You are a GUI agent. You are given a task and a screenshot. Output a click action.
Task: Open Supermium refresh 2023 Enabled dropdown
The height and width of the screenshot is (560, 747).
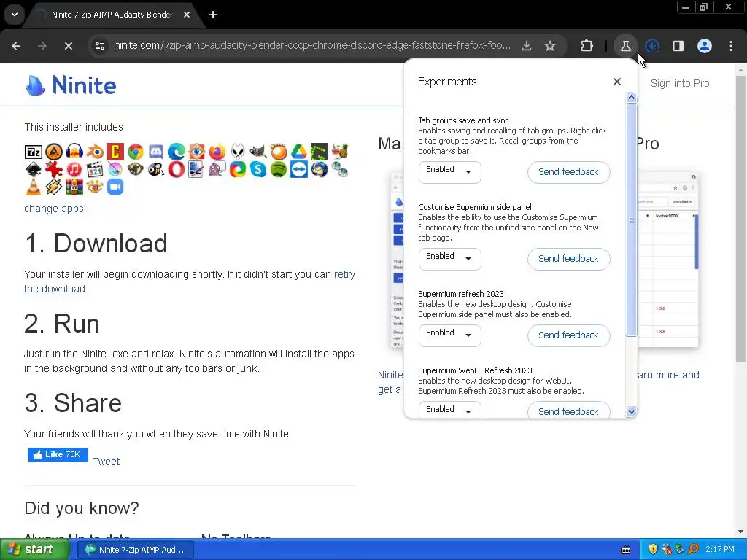(x=449, y=335)
